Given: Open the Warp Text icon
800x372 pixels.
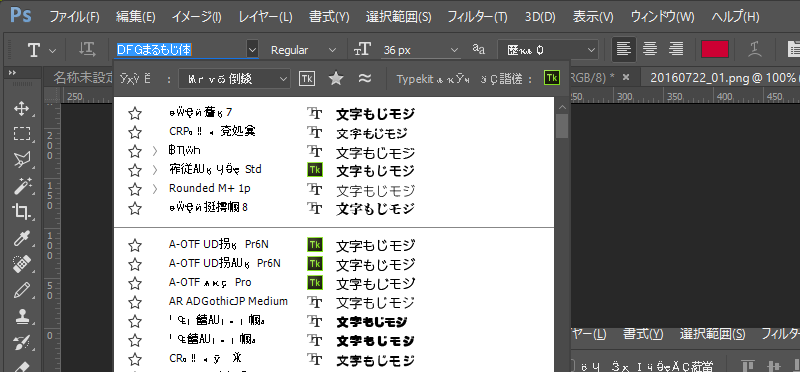Looking at the screenshot, I should (755, 49).
